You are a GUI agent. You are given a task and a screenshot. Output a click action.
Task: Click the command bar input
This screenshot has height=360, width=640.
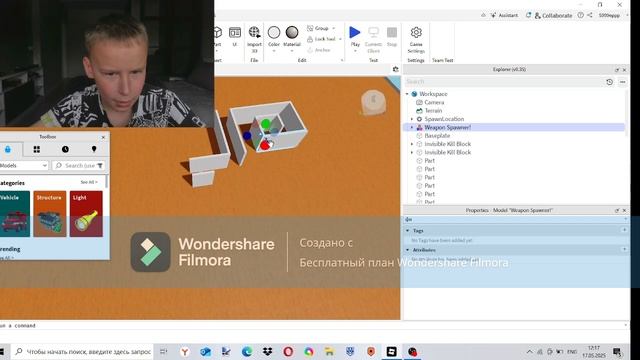313,326
